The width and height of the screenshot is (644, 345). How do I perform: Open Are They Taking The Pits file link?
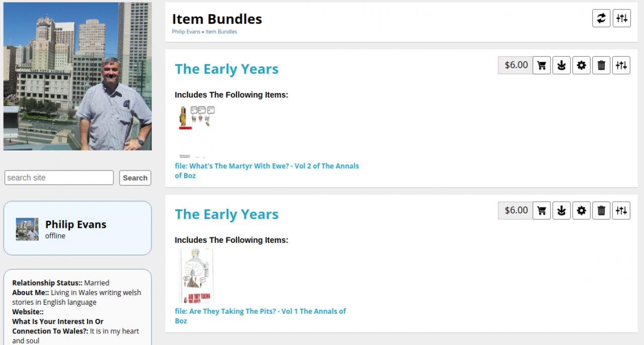click(x=260, y=311)
